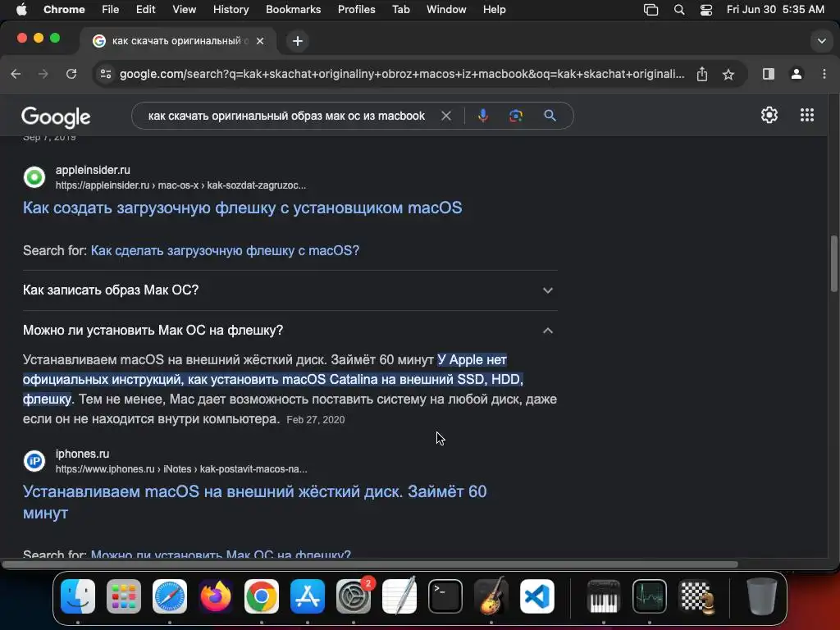Open 'Как создать загрузочную флешку' appleinsider result
The width and height of the screenshot is (840, 630).
click(242, 208)
